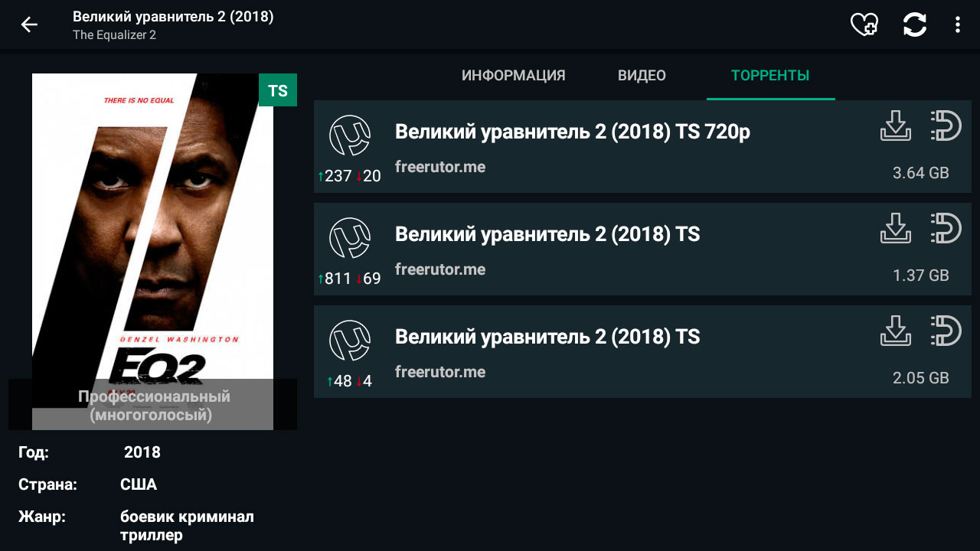This screenshot has height=551, width=980.
Task: Download the TS 720p torrent file
Action: coord(896,126)
